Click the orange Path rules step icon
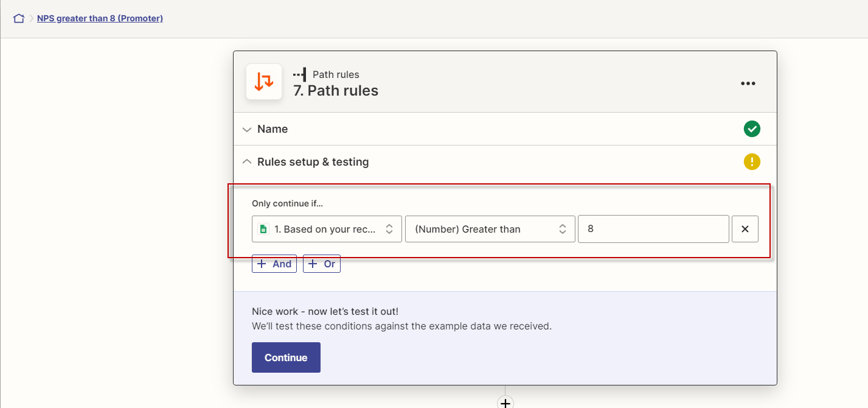The width and height of the screenshot is (868, 408). point(263,82)
